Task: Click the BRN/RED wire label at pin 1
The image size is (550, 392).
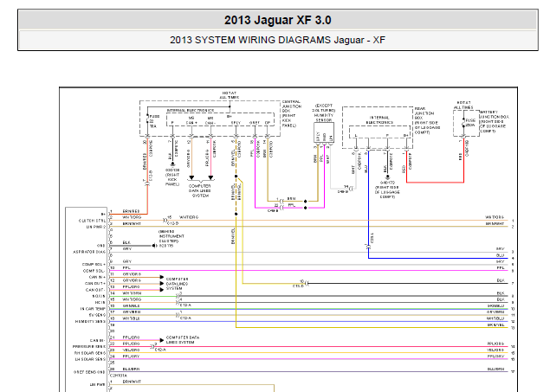Action: (x=131, y=211)
